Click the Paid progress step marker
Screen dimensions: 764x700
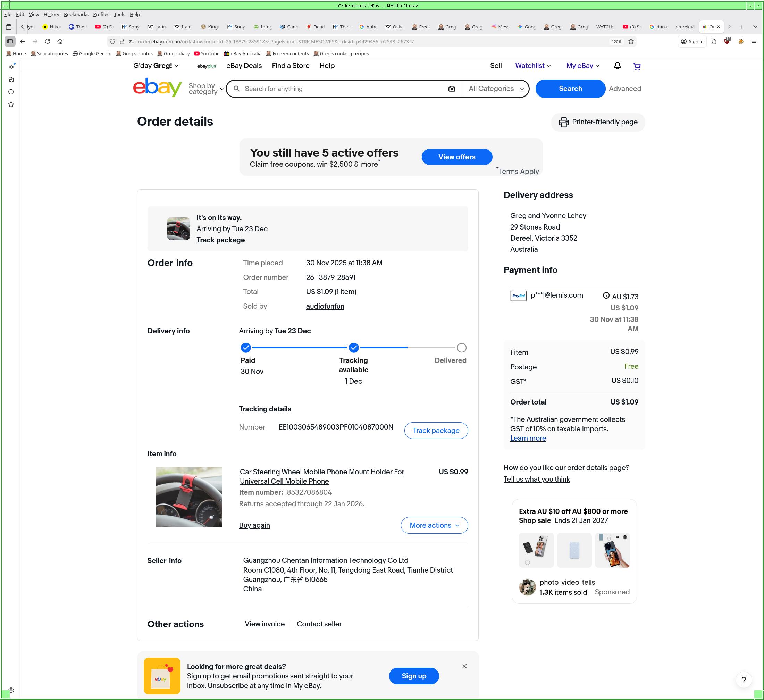tap(245, 348)
